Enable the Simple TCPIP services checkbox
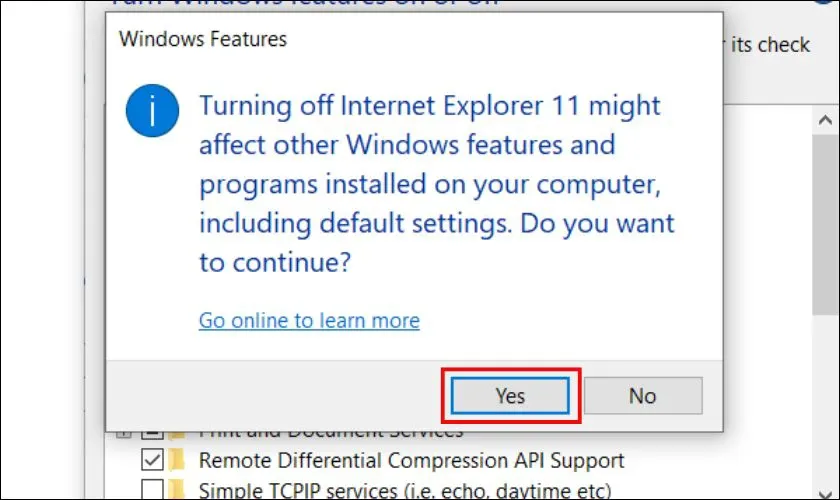The image size is (840, 500). [153, 490]
